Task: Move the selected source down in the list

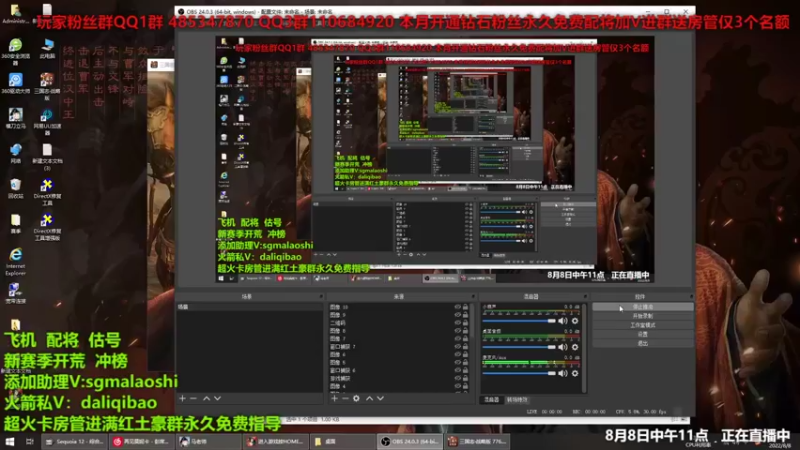Action: point(380,398)
